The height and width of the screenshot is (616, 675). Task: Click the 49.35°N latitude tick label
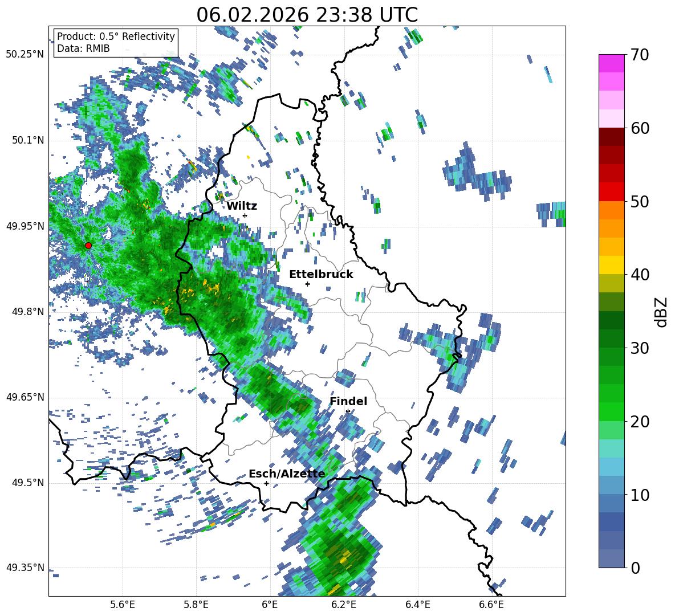point(25,568)
